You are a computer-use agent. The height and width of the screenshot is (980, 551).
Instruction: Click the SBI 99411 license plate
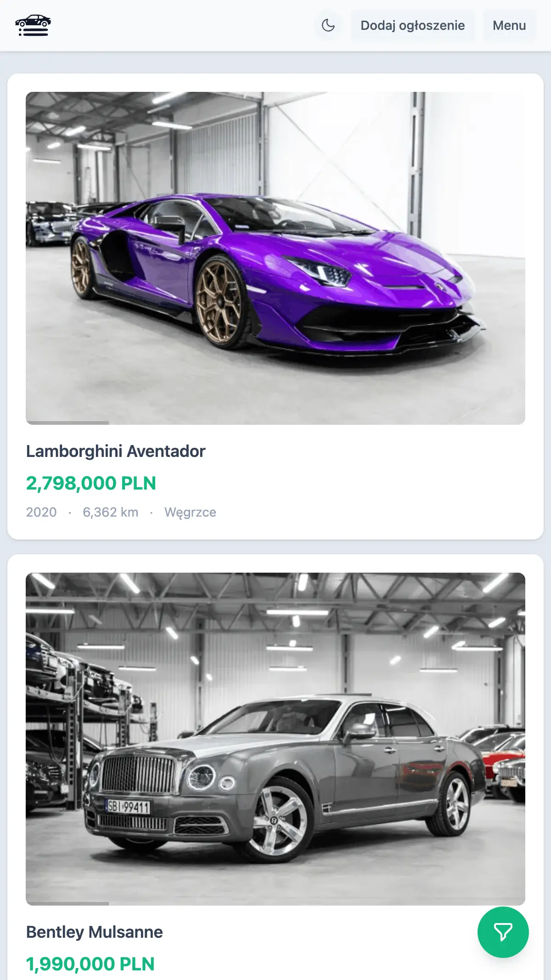click(128, 807)
